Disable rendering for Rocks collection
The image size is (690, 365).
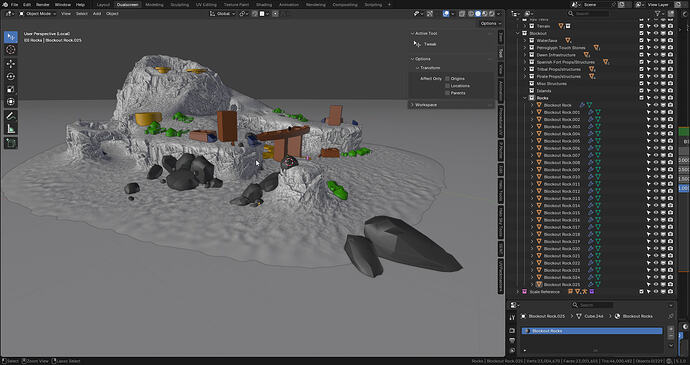670,98
